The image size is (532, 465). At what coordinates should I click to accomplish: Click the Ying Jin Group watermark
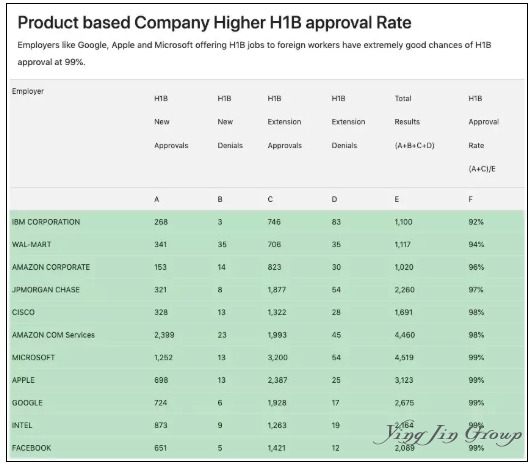coord(448,433)
